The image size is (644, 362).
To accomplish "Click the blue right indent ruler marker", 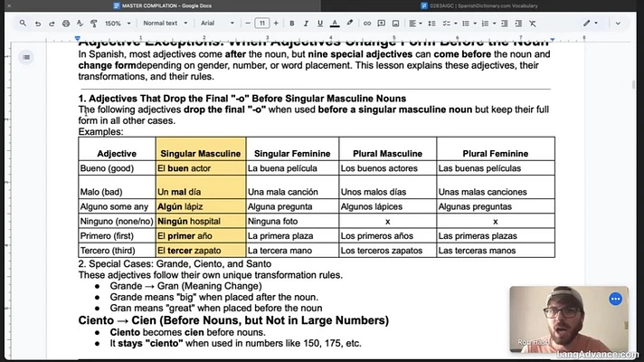I will coord(553,40).
